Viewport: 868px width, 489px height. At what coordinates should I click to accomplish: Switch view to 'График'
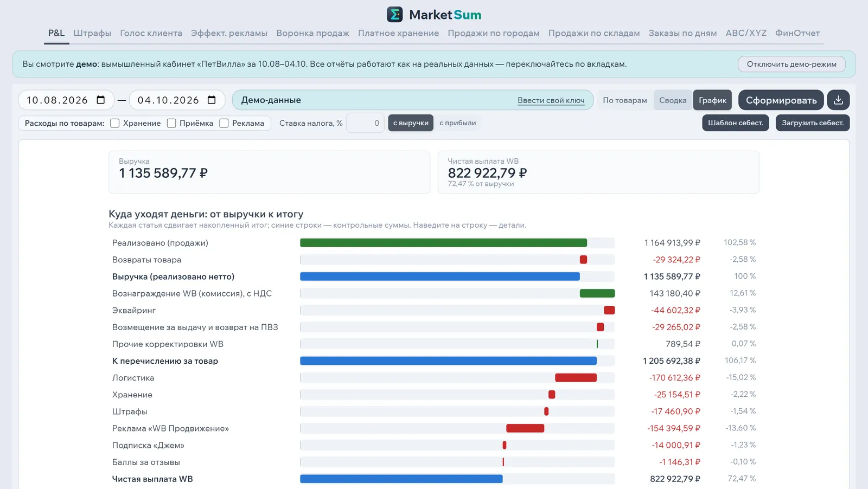point(712,100)
